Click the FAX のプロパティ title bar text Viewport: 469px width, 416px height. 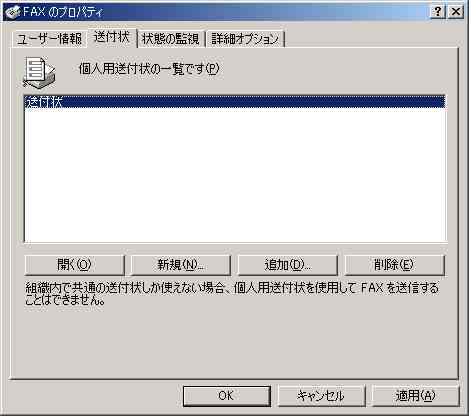63,12
